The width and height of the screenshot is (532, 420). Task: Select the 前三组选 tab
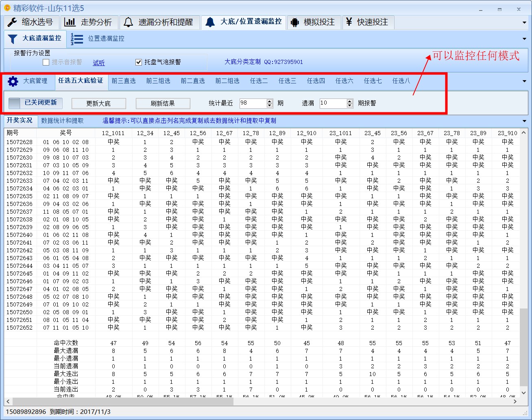158,81
